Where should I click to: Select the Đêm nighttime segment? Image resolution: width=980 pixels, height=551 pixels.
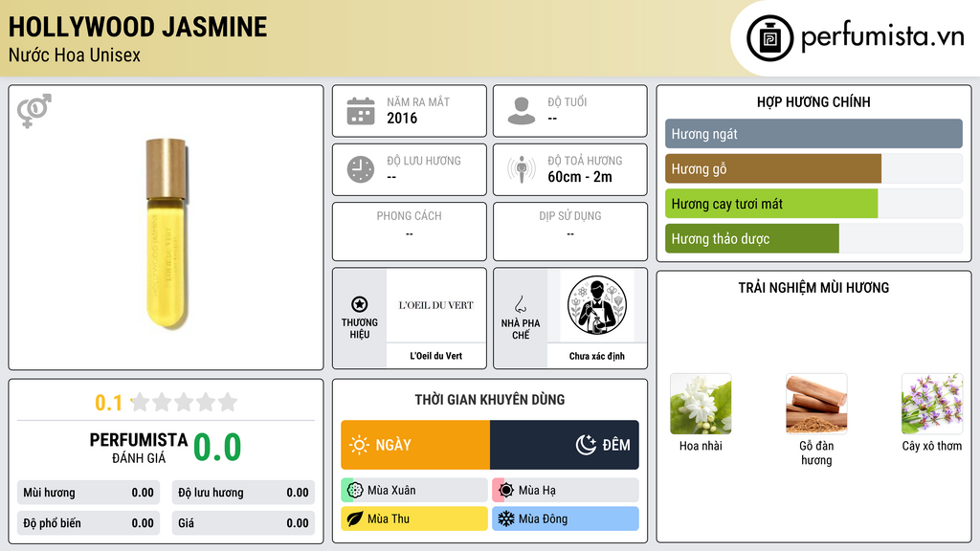click(x=565, y=445)
